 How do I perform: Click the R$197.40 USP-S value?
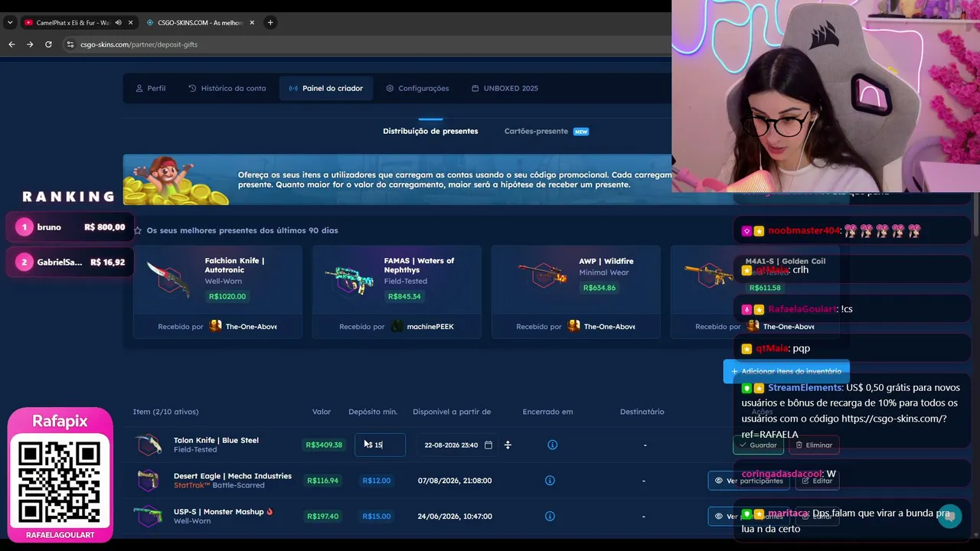[x=323, y=517]
